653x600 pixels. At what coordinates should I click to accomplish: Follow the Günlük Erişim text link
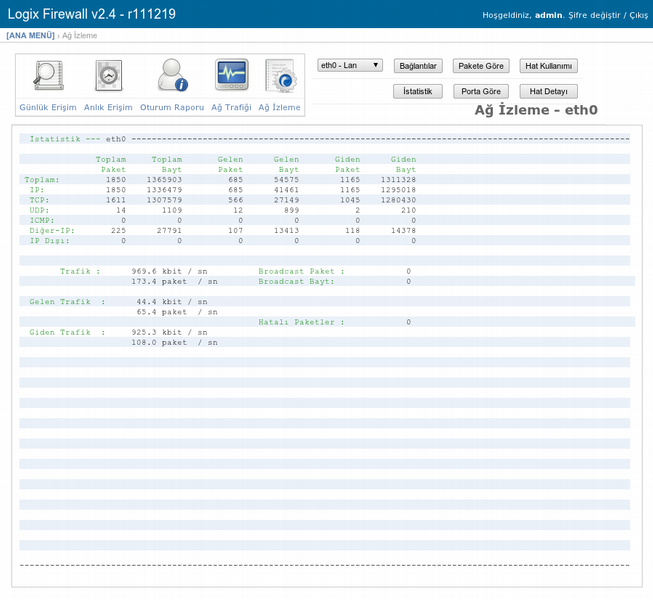click(x=48, y=107)
